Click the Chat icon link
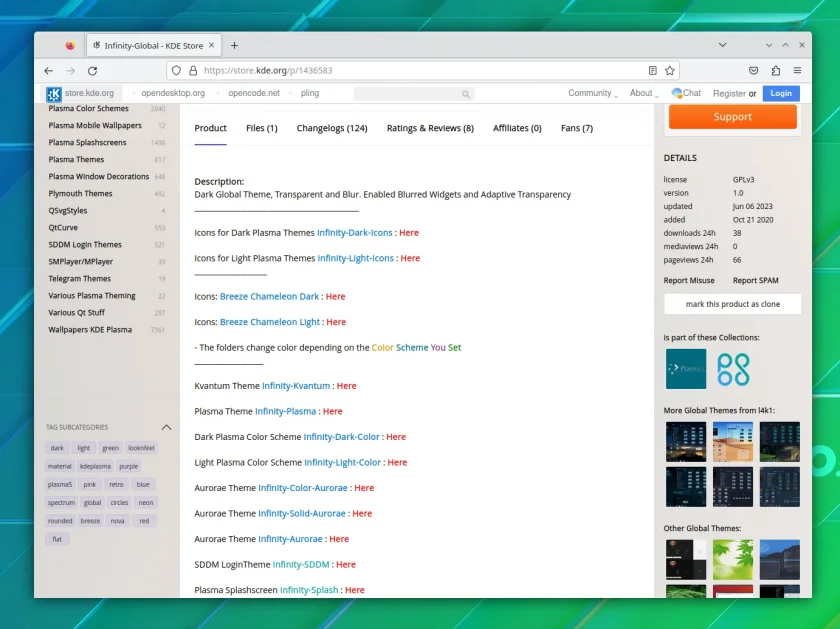840x629 pixels. tap(686, 93)
